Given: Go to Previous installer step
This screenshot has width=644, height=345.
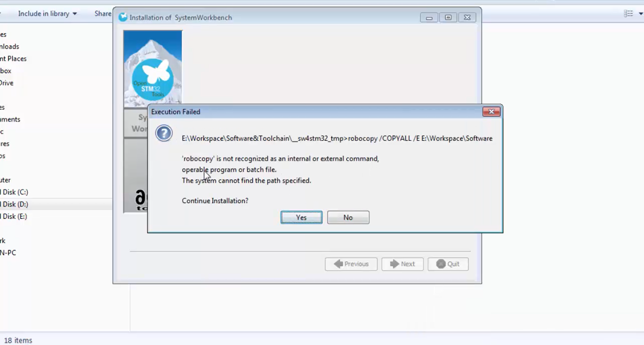Looking at the screenshot, I should (x=351, y=264).
